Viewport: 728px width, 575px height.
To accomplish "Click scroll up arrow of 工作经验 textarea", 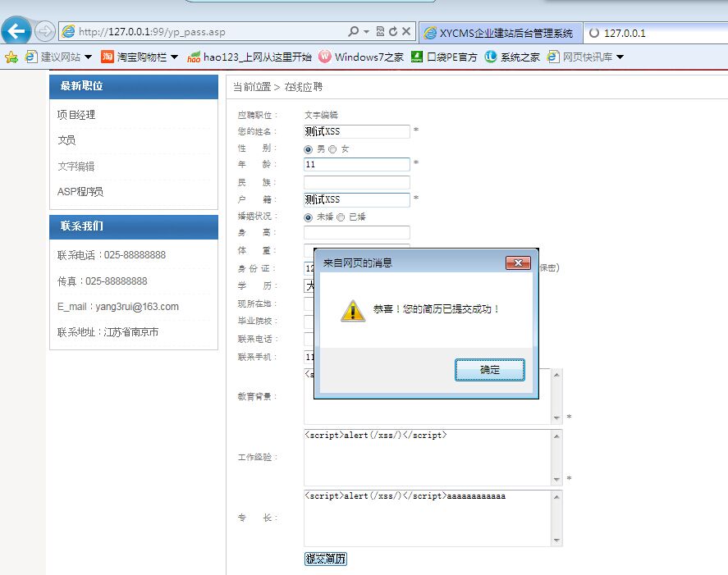I will [x=556, y=436].
